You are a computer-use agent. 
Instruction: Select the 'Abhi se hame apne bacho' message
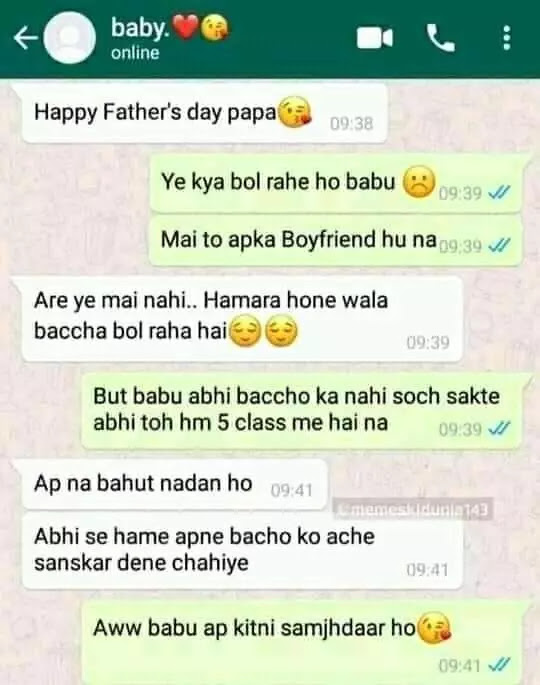242,551
